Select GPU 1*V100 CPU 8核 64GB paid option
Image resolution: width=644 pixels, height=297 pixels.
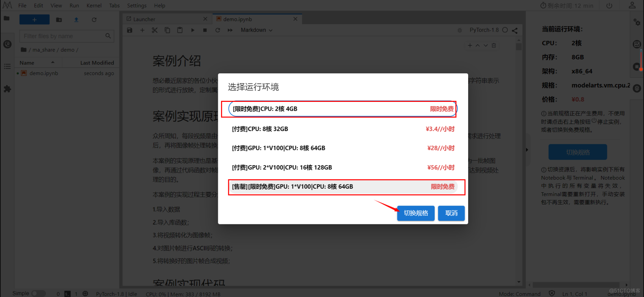[343, 148]
